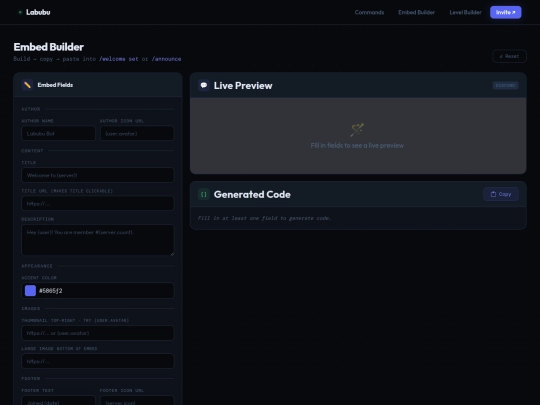Focus the Thumbnail URL input field
The width and height of the screenshot is (540, 405).
(98, 333)
